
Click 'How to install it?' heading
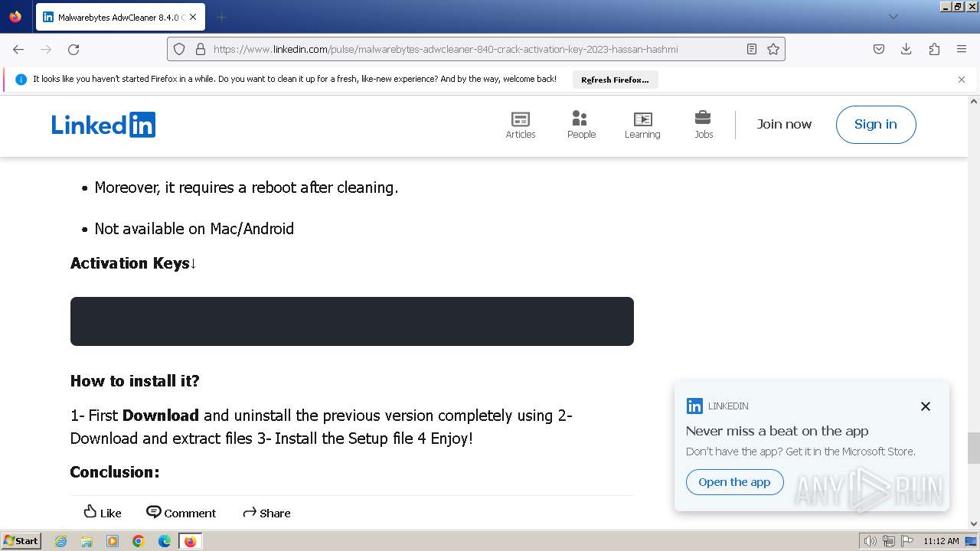point(135,381)
